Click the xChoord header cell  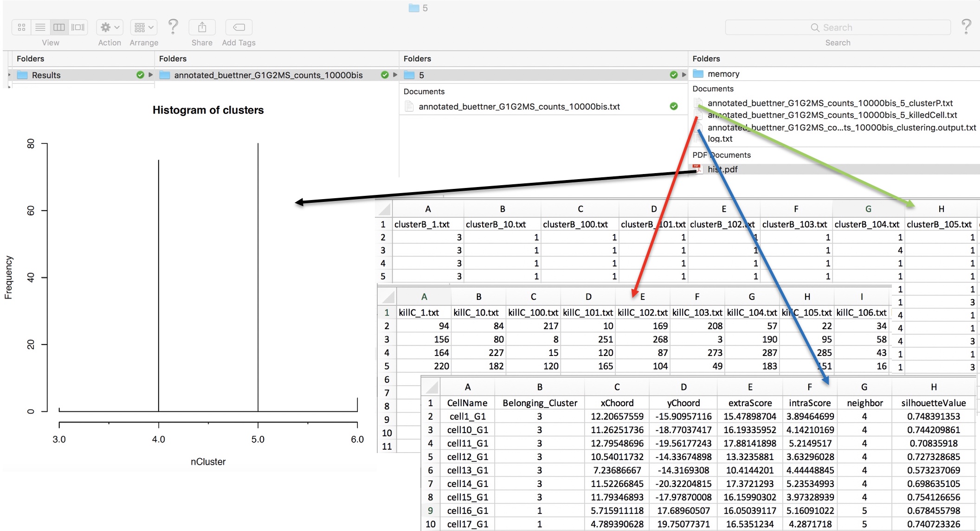[x=617, y=403]
